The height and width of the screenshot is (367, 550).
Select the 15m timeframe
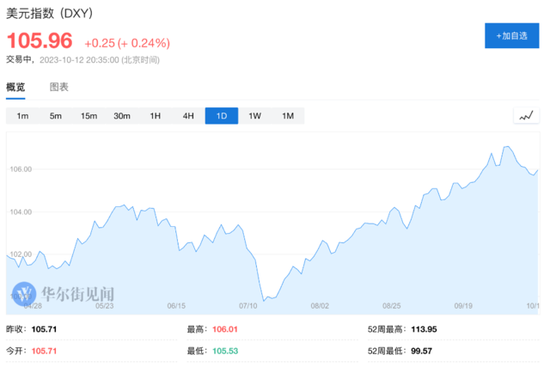coord(89,116)
